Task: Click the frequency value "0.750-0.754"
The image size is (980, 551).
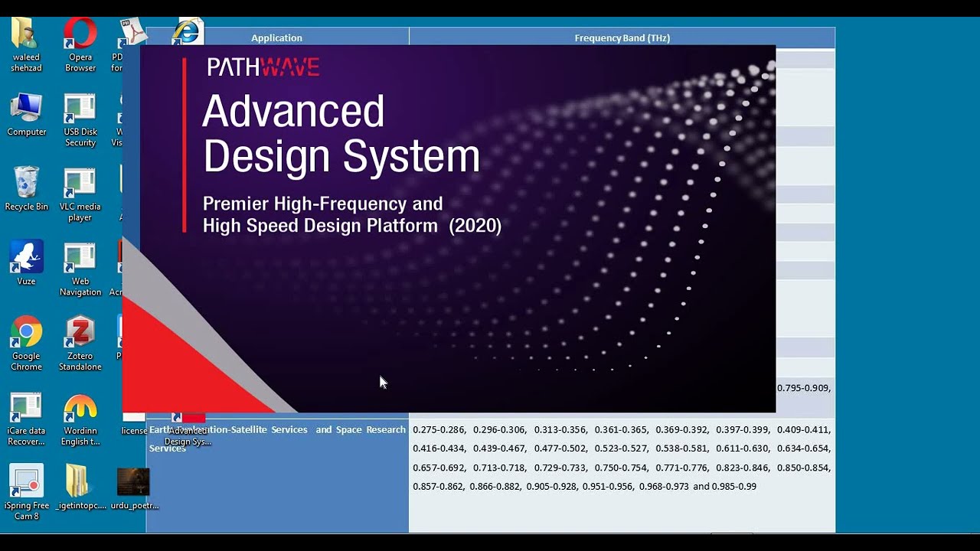Action: tap(621, 468)
